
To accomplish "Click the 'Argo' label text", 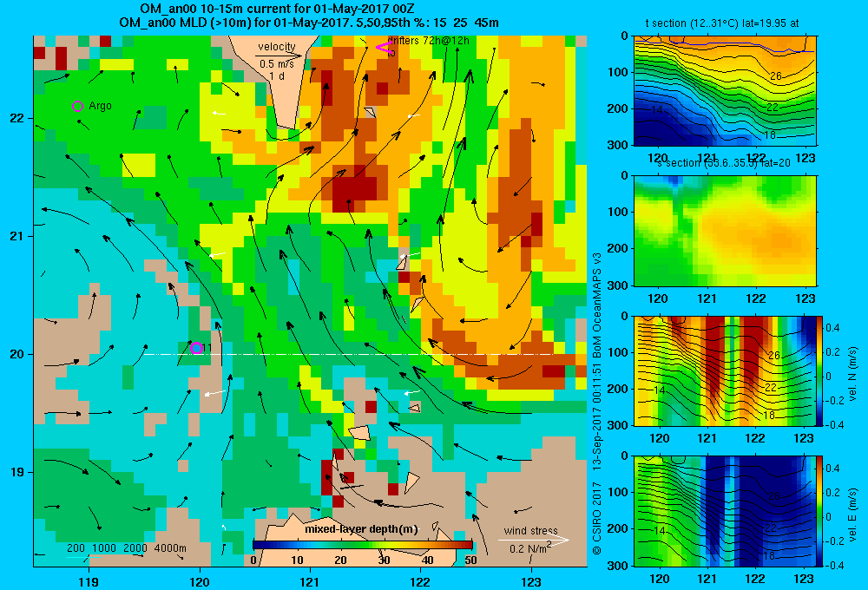I will pos(100,106).
